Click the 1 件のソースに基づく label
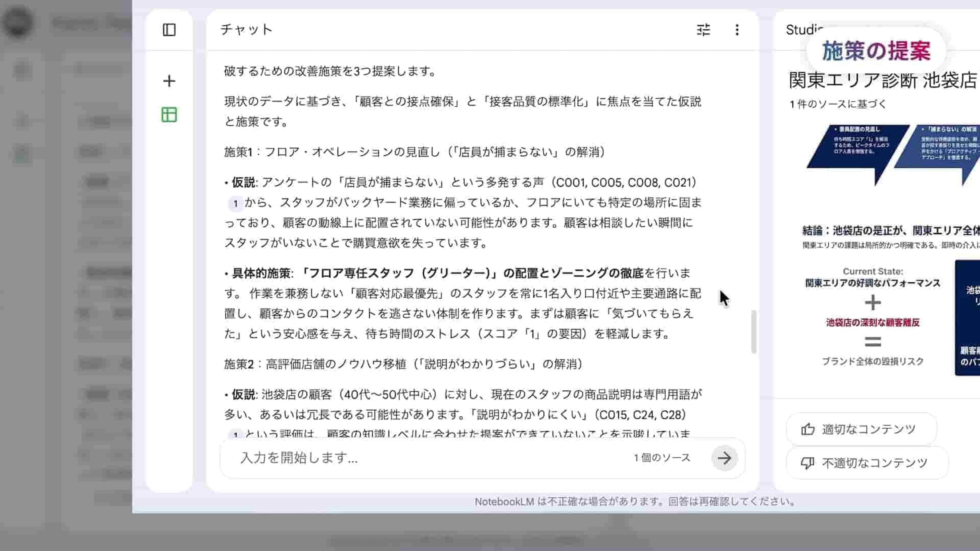The width and height of the screenshot is (980, 551). coord(838,104)
